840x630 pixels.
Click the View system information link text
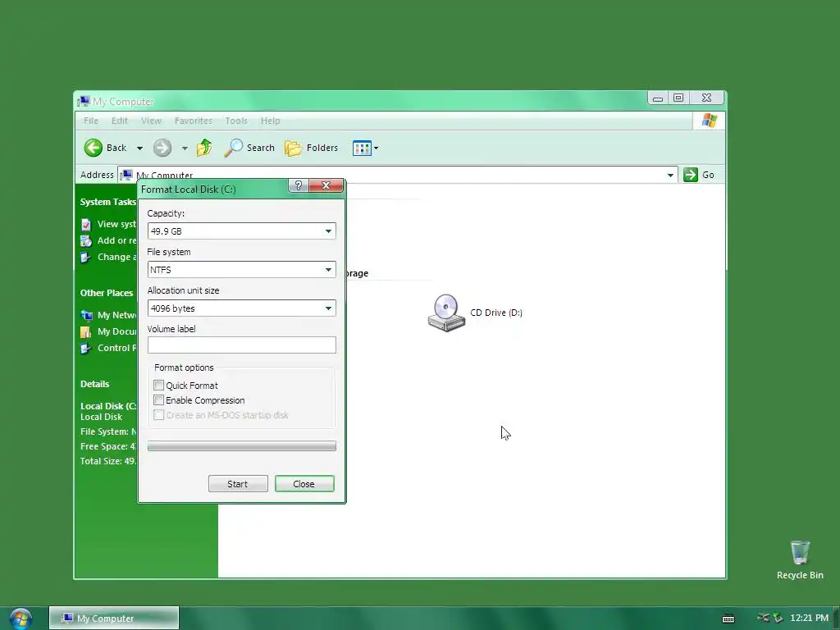coord(116,224)
